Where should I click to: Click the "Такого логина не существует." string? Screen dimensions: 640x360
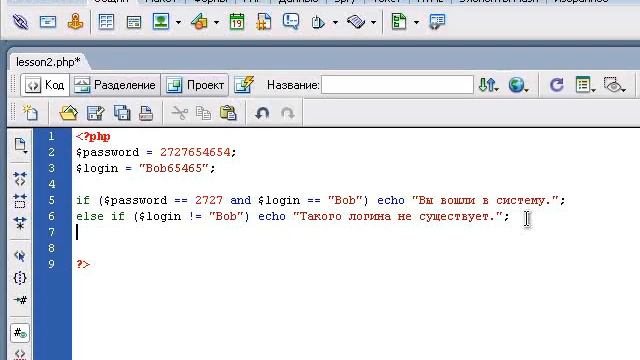(398, 216)
